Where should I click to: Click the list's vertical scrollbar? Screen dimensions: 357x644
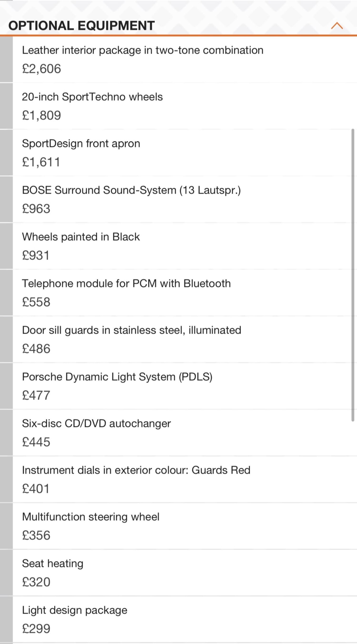coord(353,275)
